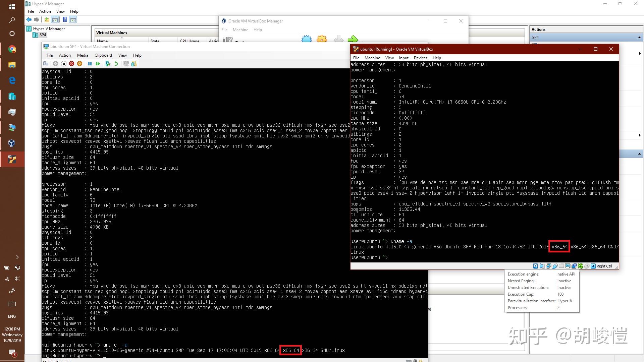
Task: Open the Machine menu in ubuntu VirtualBox window
Action: (x=372, y=58)
